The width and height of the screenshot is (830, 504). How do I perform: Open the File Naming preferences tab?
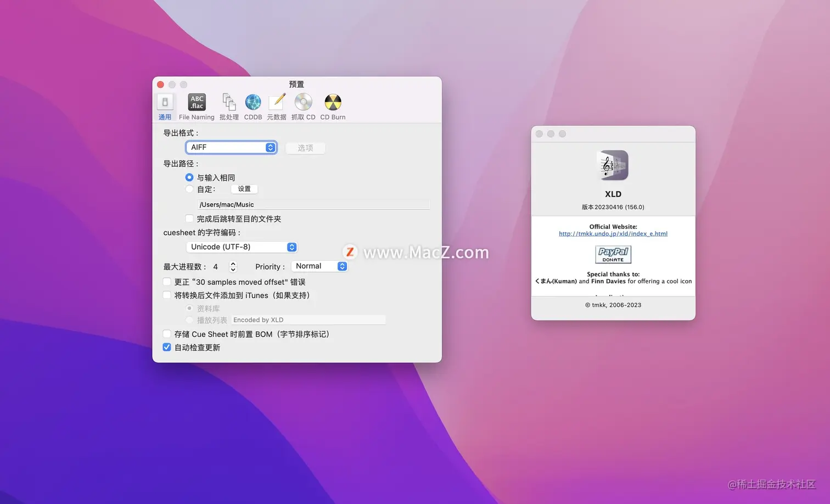pyautogui.click(x=197, y=107)
